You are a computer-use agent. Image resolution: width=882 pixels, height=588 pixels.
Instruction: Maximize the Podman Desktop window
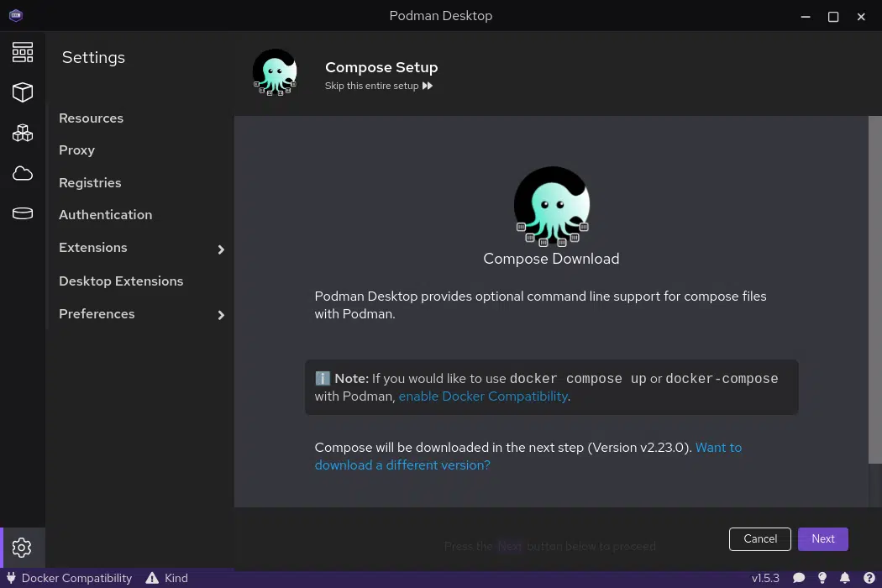pos(833,16)
